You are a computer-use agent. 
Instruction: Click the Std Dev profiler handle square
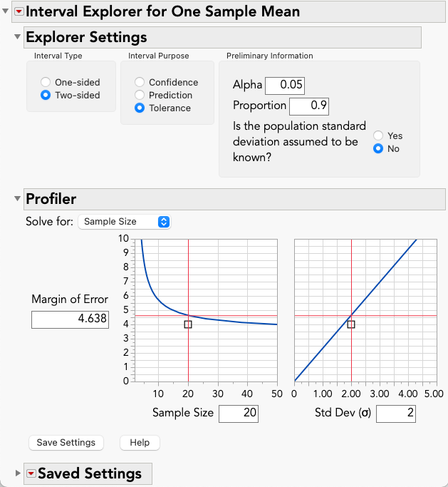351,324
